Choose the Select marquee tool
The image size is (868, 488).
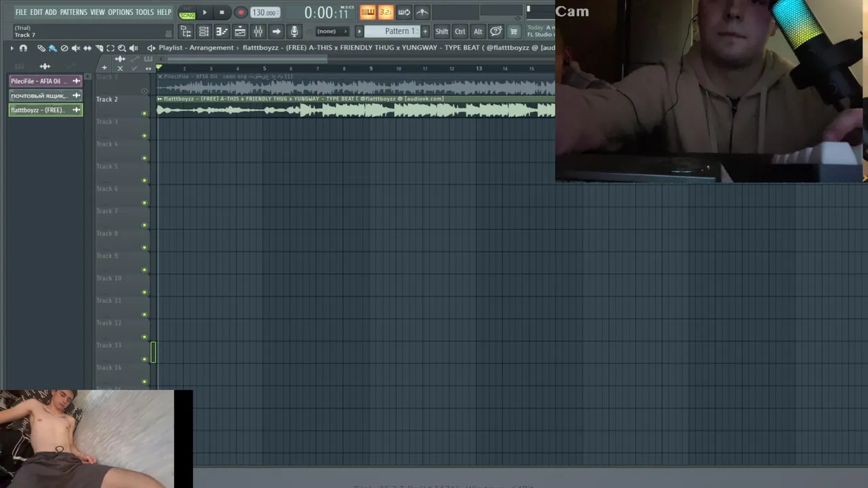(111, 48)
